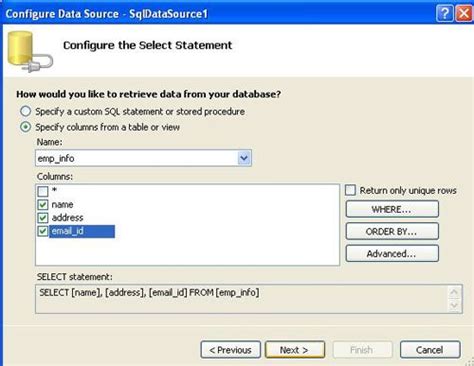Click the SELECT statement scrollbar down arrow
The width and height of the screenshot is (474, 366).
(454, 305)
